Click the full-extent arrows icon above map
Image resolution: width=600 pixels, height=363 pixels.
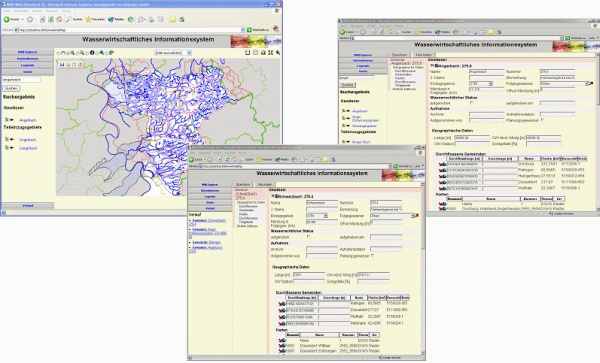coord(271,52)
